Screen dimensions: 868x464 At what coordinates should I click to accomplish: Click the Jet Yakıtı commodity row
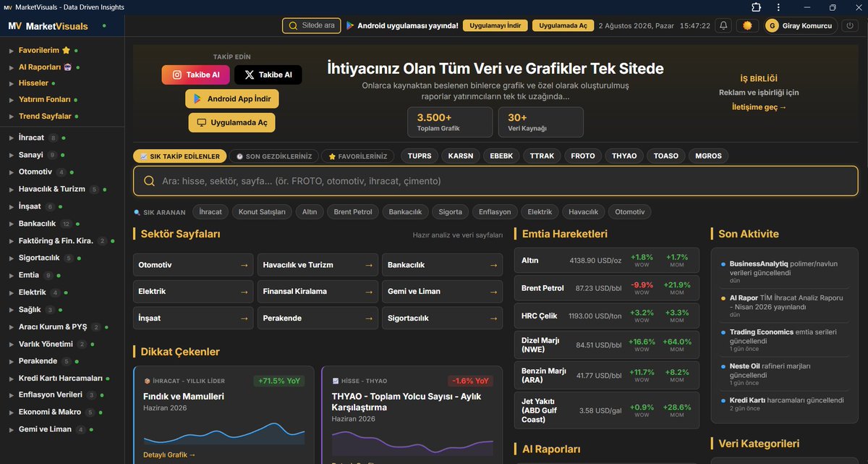click(x=606, y=410)
